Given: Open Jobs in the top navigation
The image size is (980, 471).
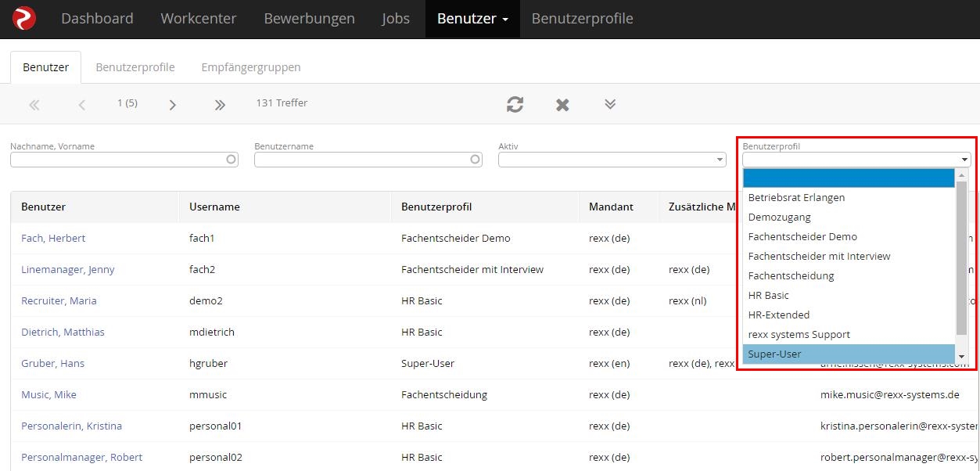Looking at the screenshot, I should click(x=396, y=19).
